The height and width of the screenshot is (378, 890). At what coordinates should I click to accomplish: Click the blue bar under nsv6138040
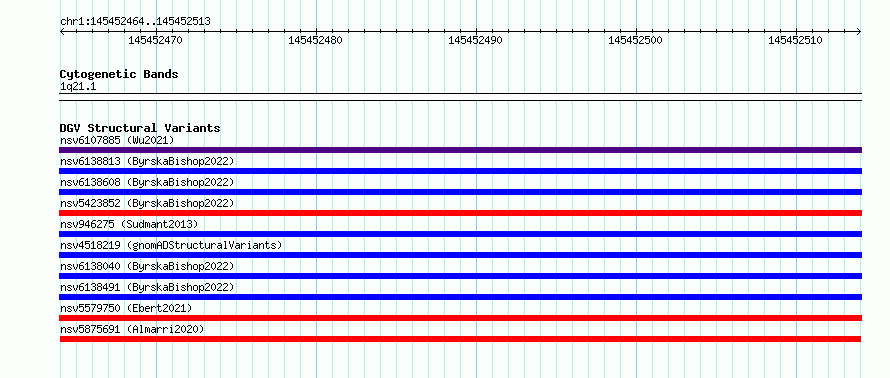point(460,276)
